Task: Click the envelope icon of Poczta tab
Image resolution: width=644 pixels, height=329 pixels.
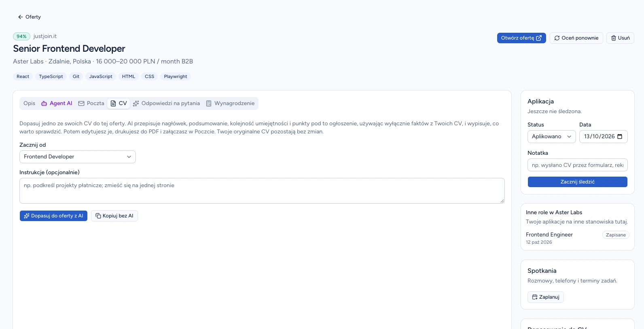Action: tap(81, 103)
